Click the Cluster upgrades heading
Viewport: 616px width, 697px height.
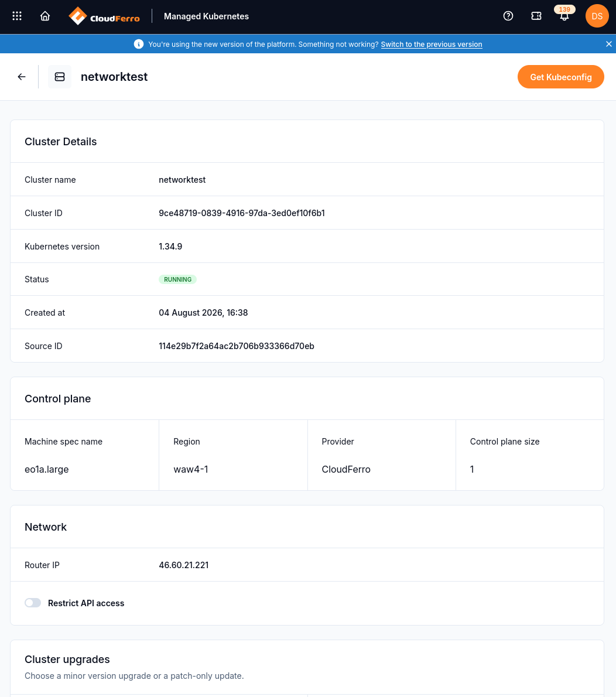pos(67,659)
